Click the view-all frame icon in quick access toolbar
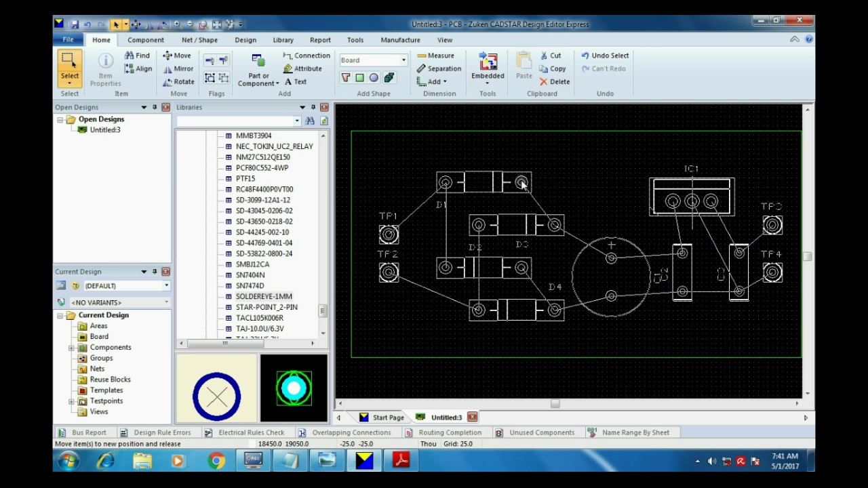This screenshot has width=868, height=488. pos(217,24)
